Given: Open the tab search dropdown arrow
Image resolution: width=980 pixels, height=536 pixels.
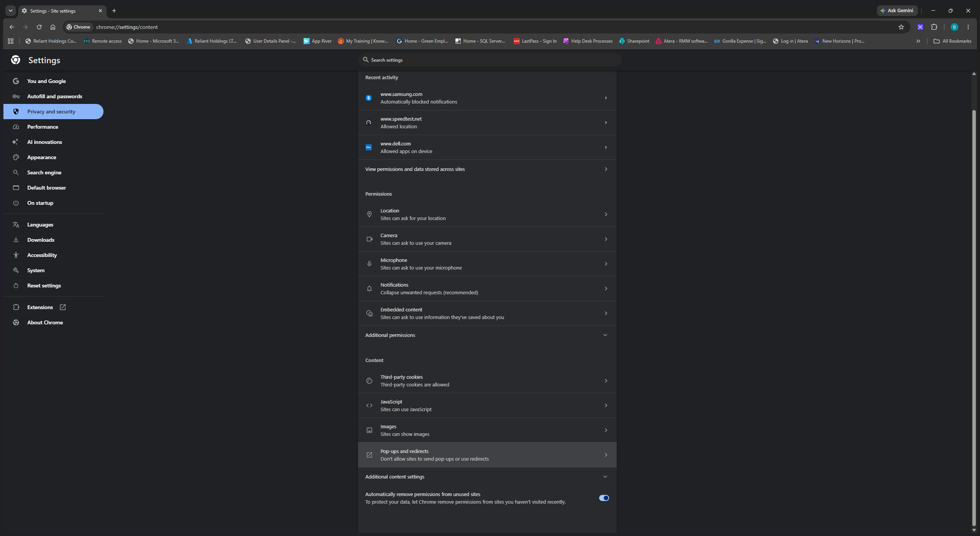Looking at the screenshot, I should (x=11, y=11).
